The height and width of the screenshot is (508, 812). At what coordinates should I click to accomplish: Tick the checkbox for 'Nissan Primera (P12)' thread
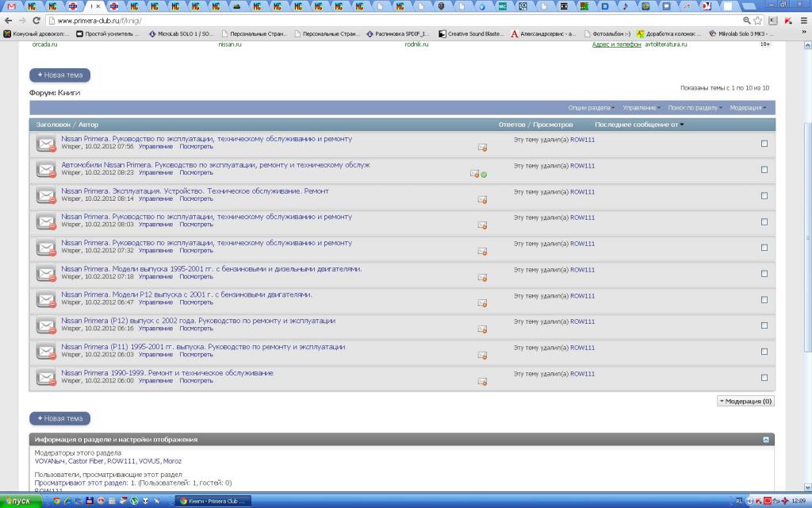(x=764, y=325)
